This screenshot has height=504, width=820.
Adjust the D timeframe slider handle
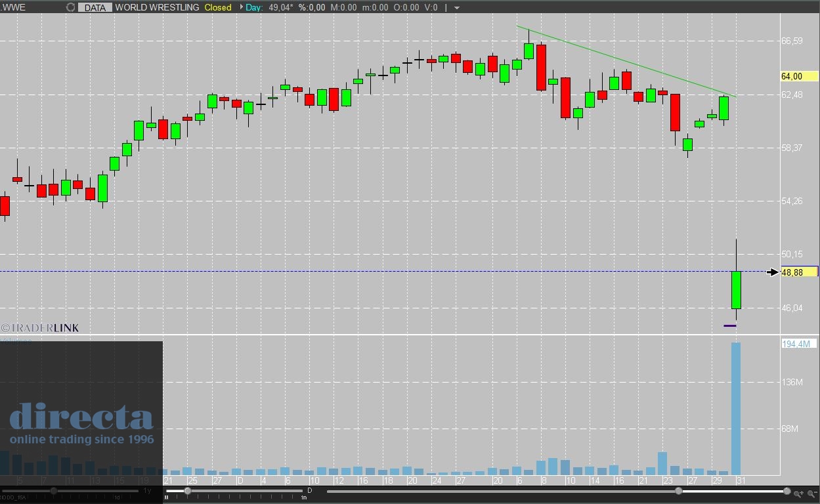point(188,491)
